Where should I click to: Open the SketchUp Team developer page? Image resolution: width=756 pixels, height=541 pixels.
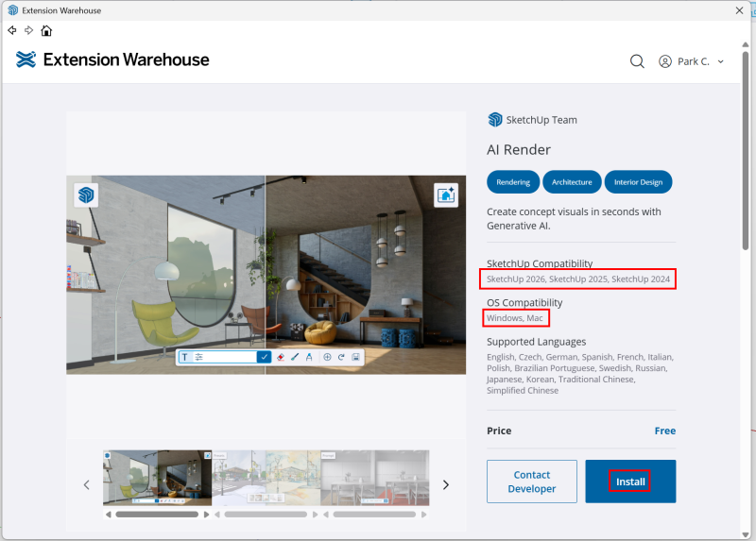tap(541, 120)
